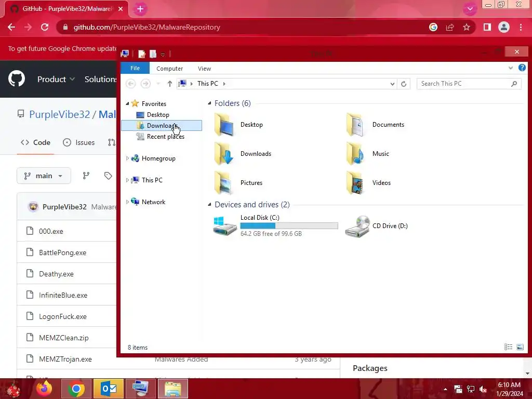532x399 pixels.
Task: Click the muted volume tray icon
Action: point(483,389)
